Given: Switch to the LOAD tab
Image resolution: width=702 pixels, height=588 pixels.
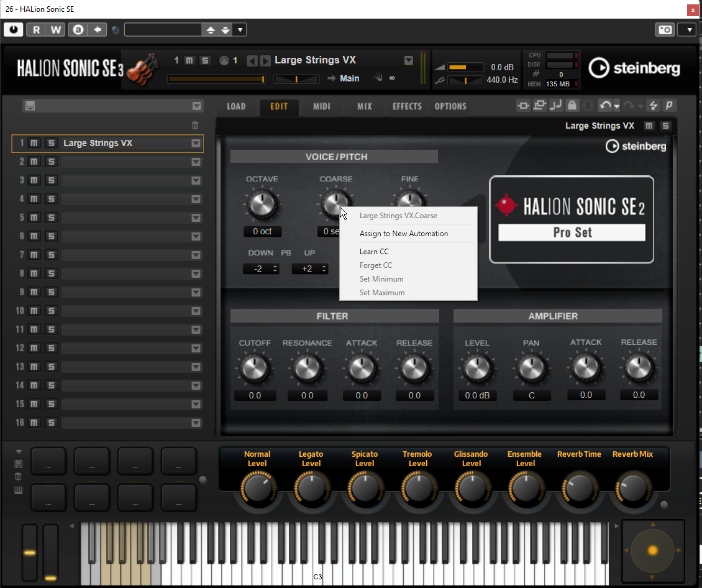Looking at the screenshot, I should tap(236, 106).
